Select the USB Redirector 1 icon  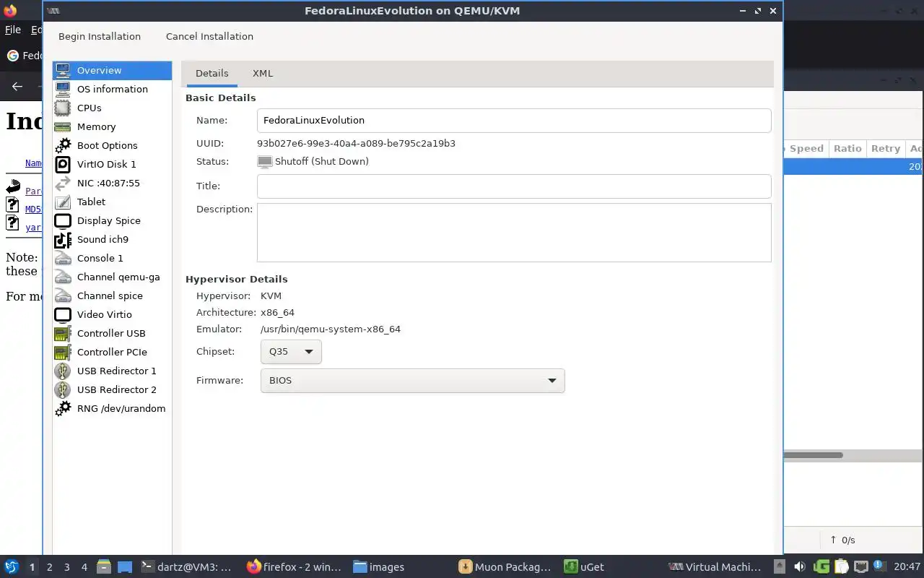(63, 371)
